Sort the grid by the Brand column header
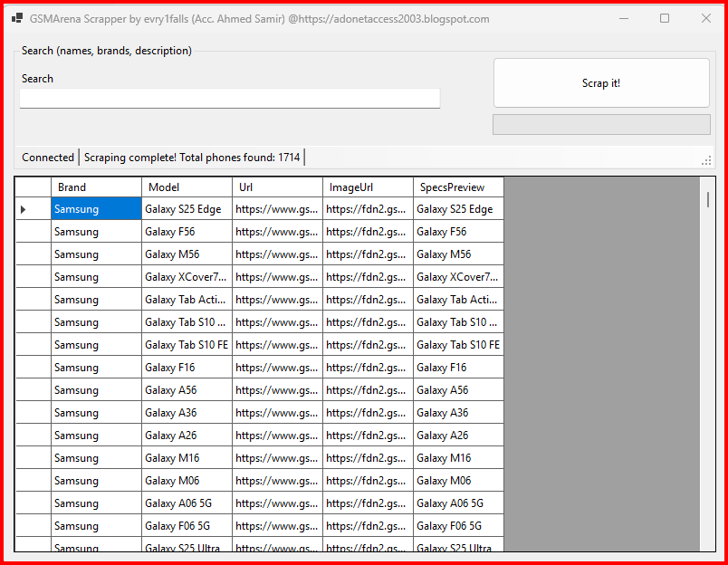The height and width of the screenshot is (565, 728). (96, 187)
